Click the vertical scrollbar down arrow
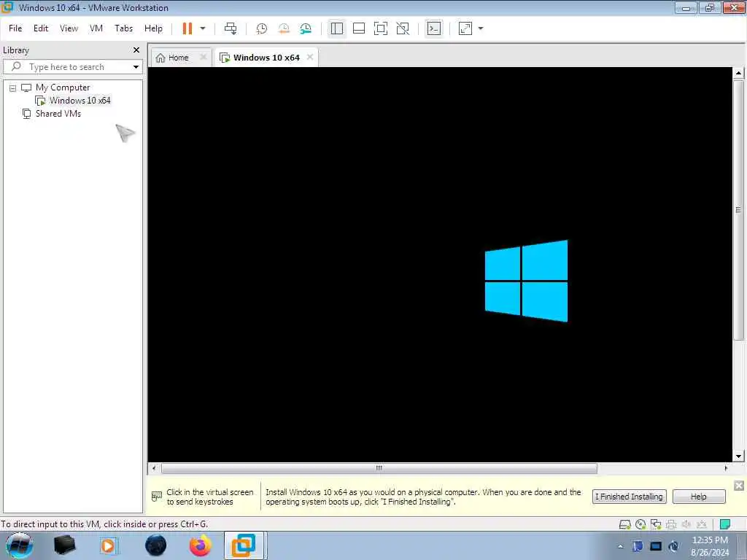747x560 pixels. (738, 456)
